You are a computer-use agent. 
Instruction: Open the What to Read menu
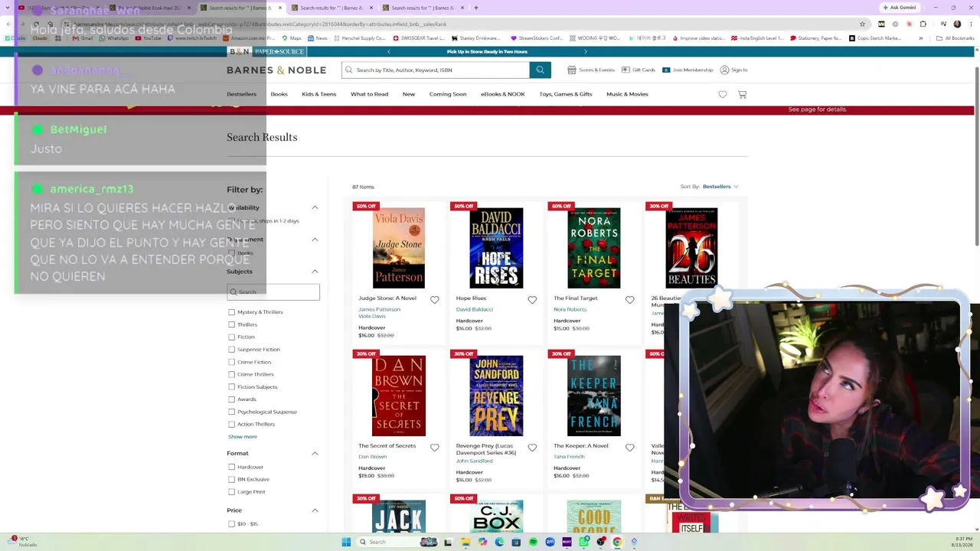[369, 94]
